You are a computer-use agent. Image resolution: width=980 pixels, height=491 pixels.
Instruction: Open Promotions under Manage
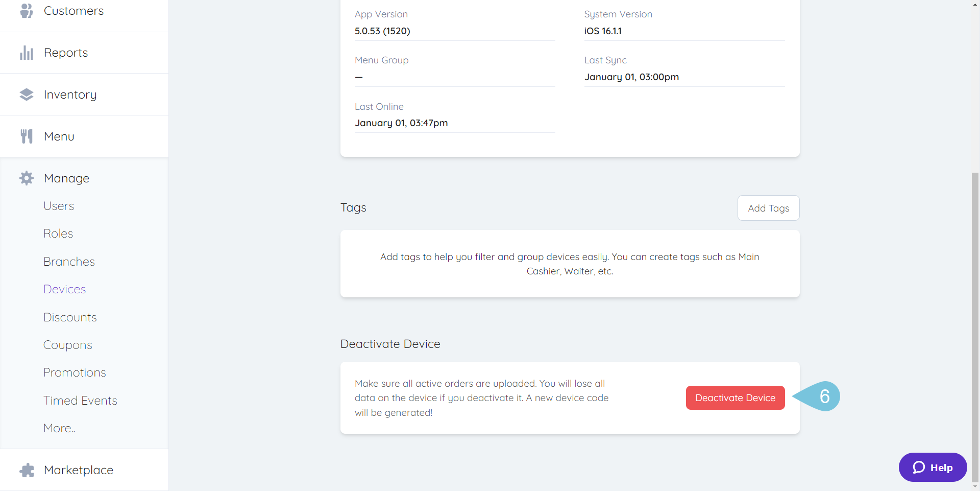75,372
